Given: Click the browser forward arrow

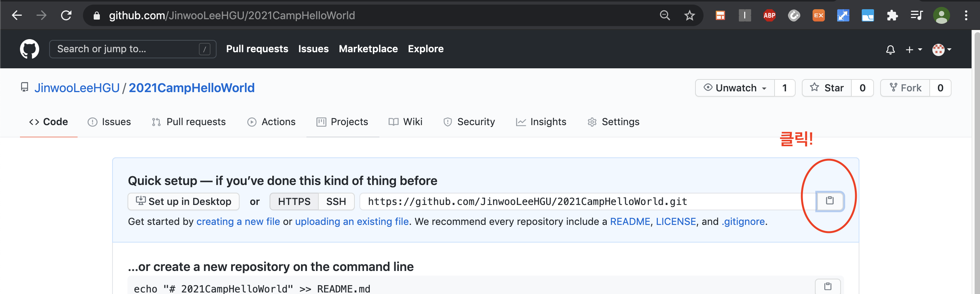Looking at the screenshot, I should point(41,15).
